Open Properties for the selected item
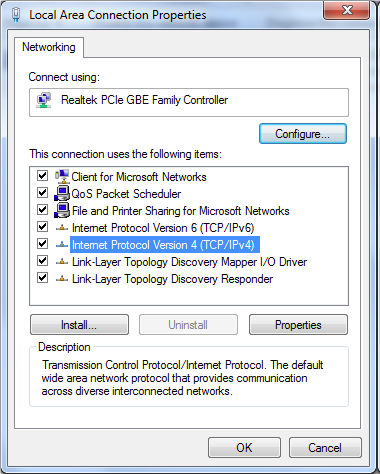 (x=298, y=325)
